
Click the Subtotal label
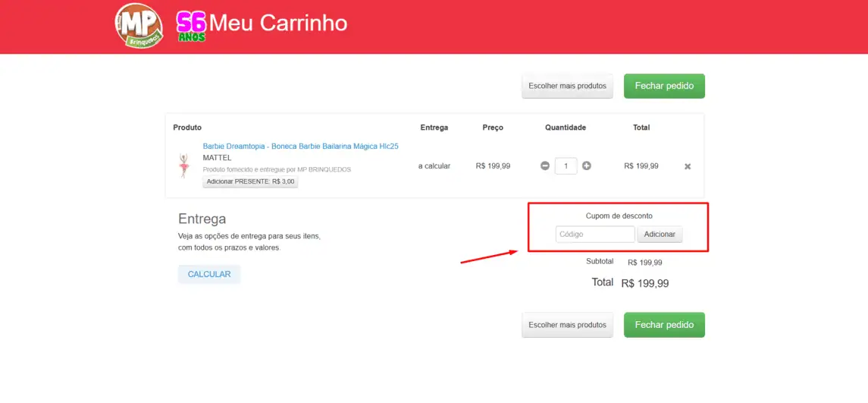(x=600, y=261)
